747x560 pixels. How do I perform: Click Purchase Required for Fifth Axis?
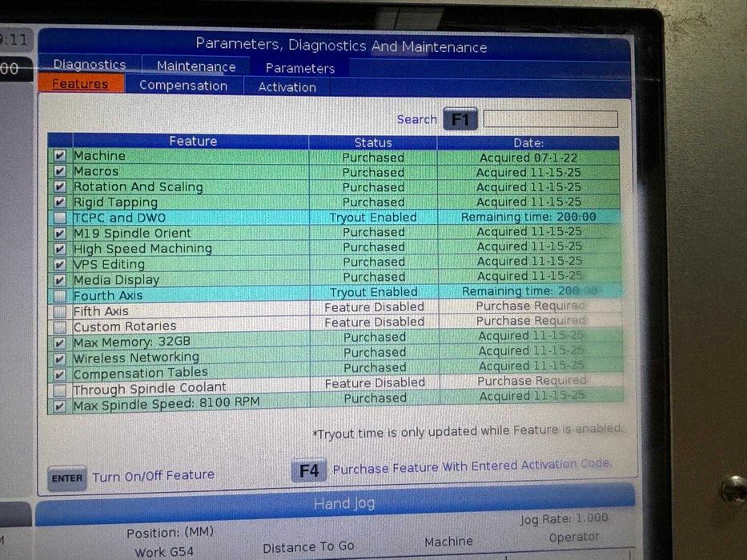tap(530, 306)
